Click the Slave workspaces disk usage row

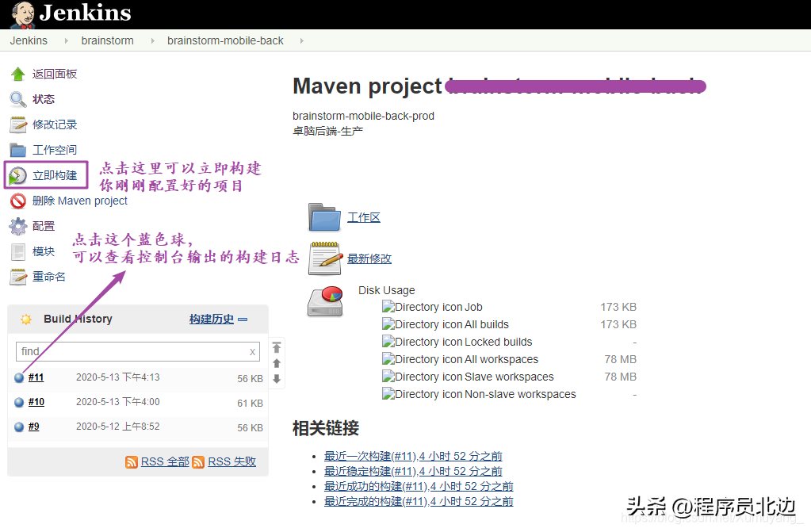click(x=509, y=377)
